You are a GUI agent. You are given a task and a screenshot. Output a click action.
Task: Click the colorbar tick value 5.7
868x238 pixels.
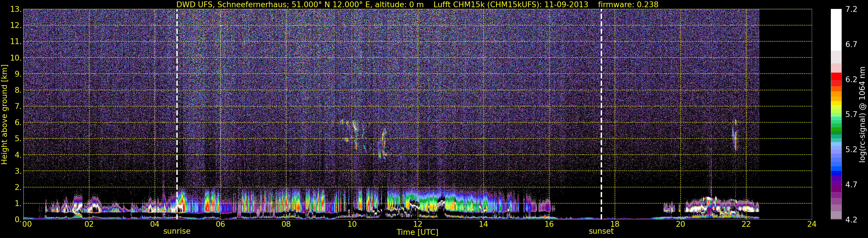point(851,114)
